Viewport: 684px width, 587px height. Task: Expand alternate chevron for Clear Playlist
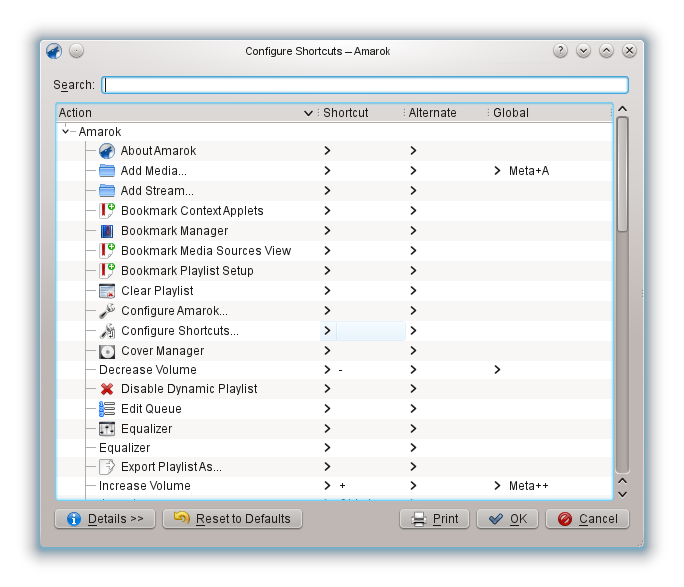[413, 291]
